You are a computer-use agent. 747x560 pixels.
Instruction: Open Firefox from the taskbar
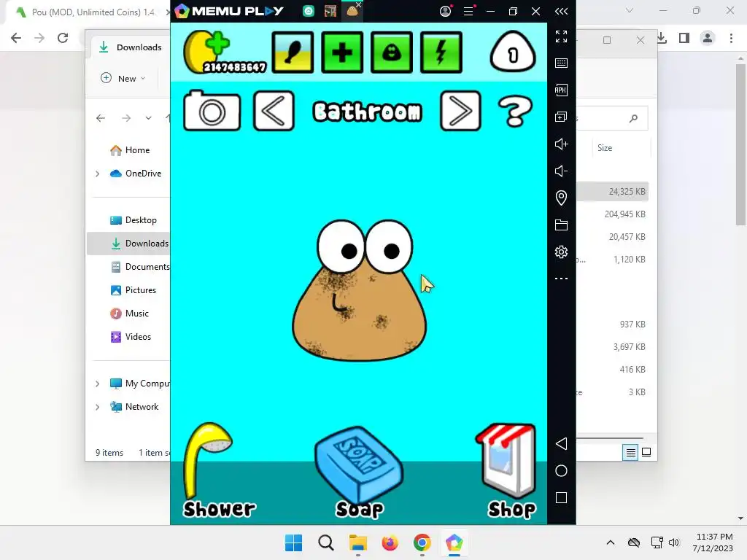[x=390, y=542]
